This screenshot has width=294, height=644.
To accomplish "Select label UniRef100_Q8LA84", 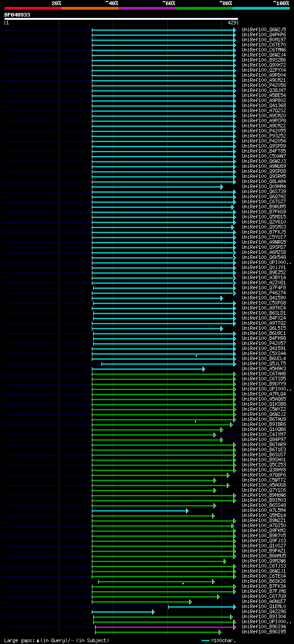I will (264, 181).
